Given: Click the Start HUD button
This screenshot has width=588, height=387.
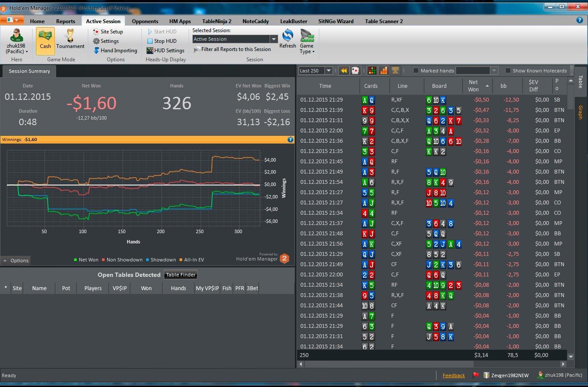Looking at the screenshot, I should click(162, 32).
